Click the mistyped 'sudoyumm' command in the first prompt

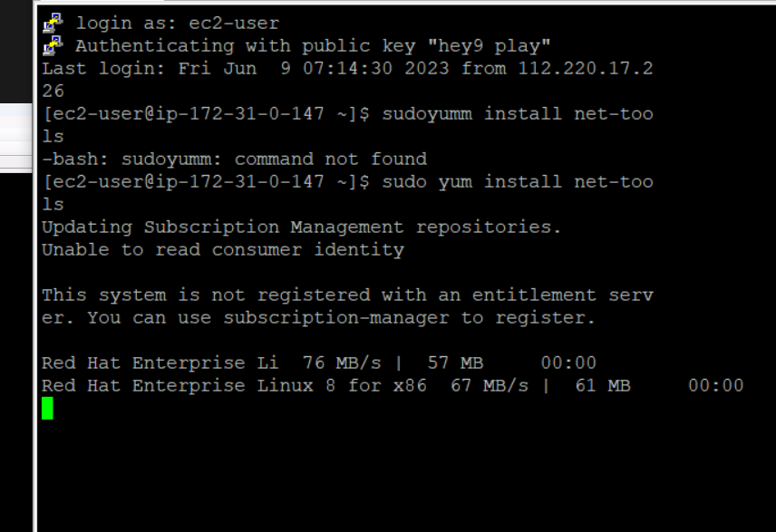(427, 114)
